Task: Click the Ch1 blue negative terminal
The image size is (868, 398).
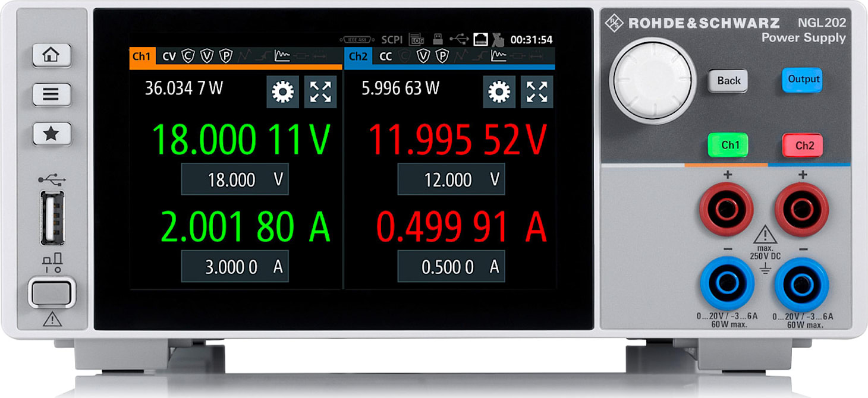Action: click(x=727, y=283)
